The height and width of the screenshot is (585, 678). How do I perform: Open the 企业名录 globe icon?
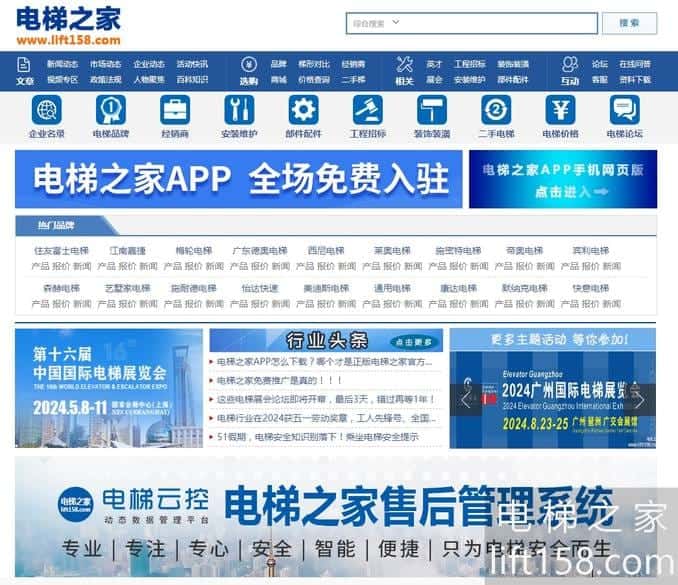pyautogui.click(x=47, y=110)
